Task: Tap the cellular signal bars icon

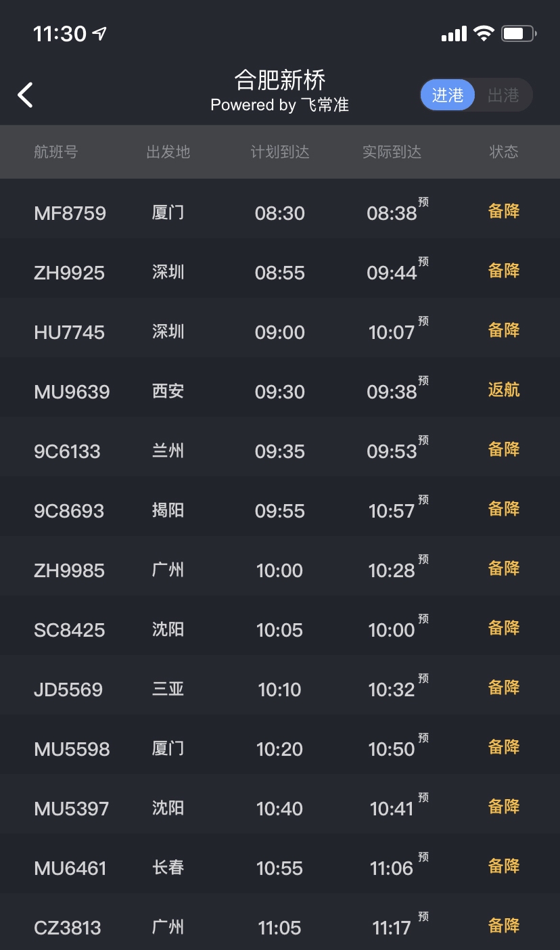Action: pyautogui.click(x=454, y=34)
